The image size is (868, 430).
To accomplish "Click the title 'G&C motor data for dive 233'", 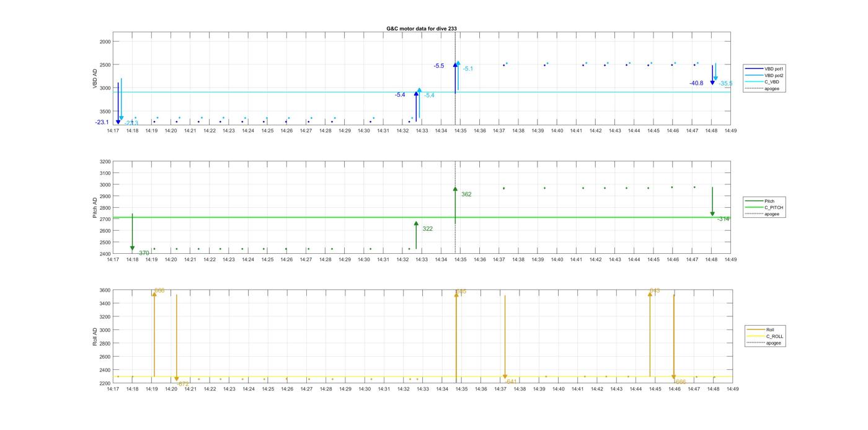I will [422, 29].
